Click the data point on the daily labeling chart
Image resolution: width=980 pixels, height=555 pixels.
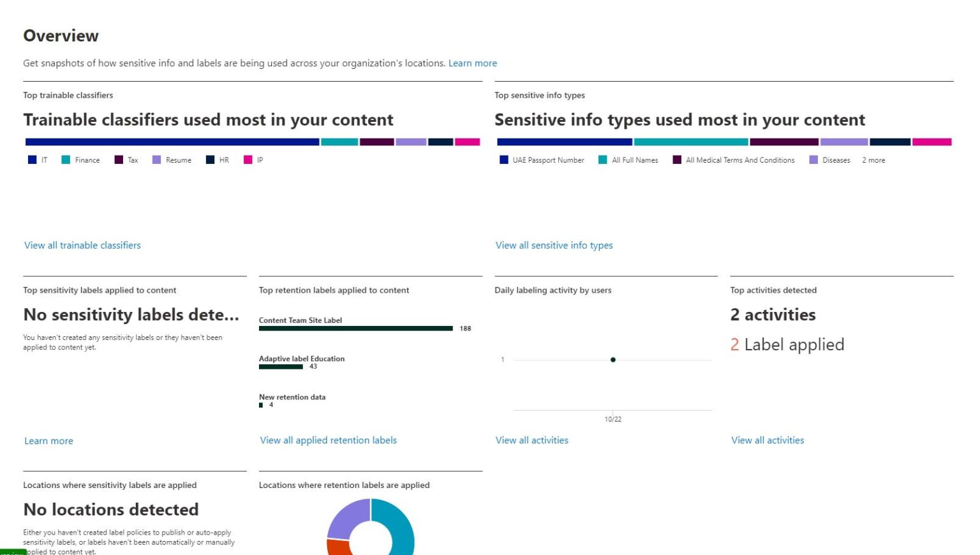pos(613,359)
